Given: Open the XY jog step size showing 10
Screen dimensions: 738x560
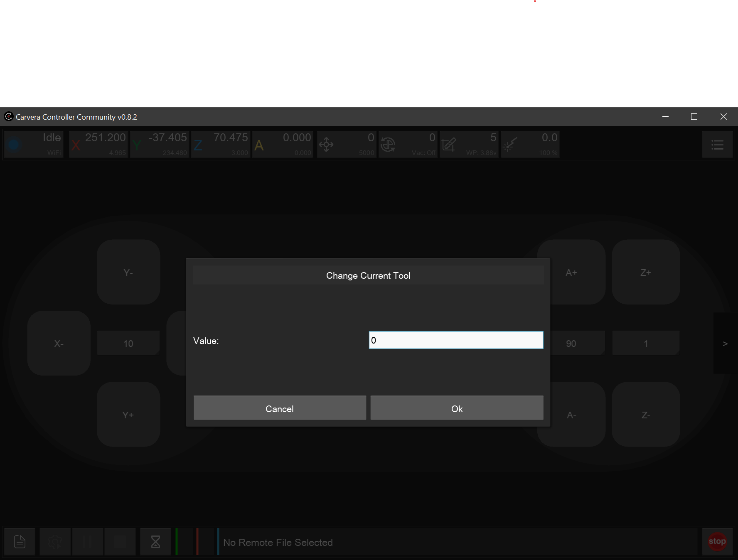Looking at the screenshot, I should coord(128,344).
